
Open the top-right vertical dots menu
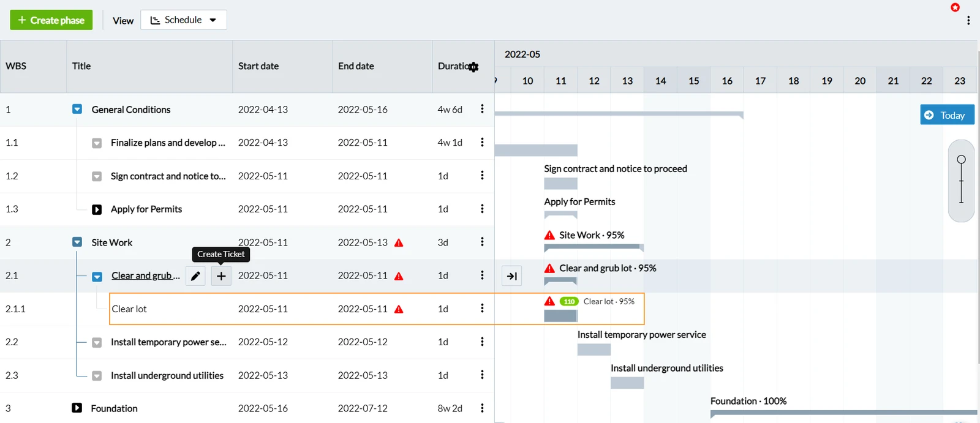point(968,20)
